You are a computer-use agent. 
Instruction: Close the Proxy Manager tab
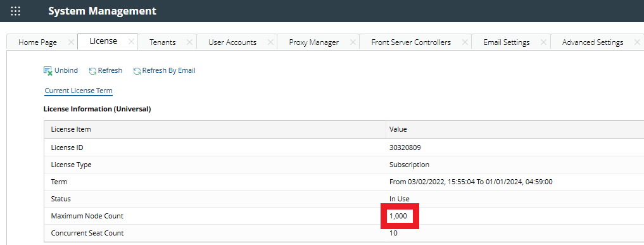(353, 42)
